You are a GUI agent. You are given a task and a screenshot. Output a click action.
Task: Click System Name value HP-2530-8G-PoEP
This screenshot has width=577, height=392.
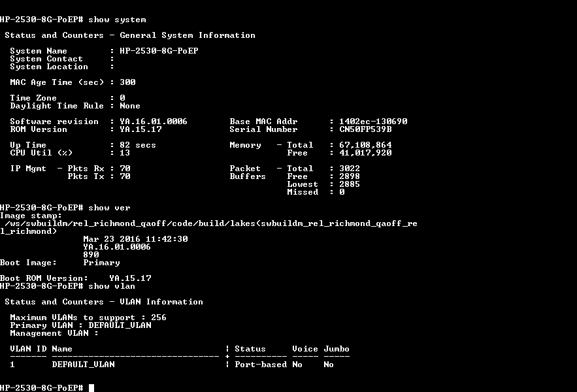pyautogui.click(x=159, y=51)
